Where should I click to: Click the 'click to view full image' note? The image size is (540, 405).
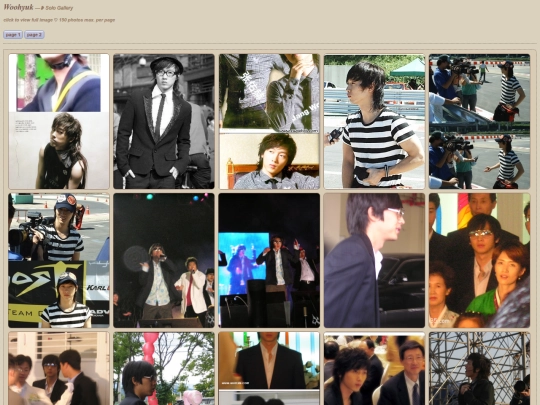[x=28, y=20]
